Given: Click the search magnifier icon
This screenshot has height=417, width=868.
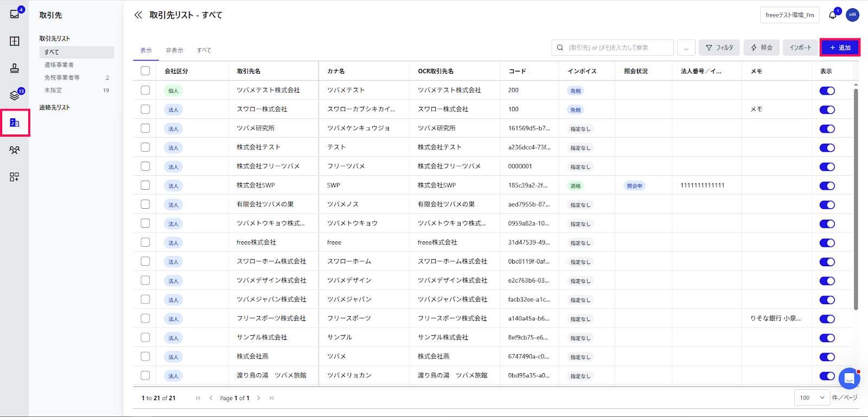Looking at the screenshot, I should pyautogui.click(x=560, y=48).
